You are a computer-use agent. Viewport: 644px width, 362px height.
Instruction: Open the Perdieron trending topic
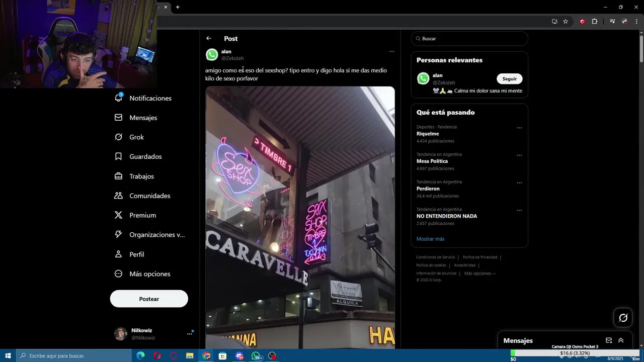coord(428,189)
